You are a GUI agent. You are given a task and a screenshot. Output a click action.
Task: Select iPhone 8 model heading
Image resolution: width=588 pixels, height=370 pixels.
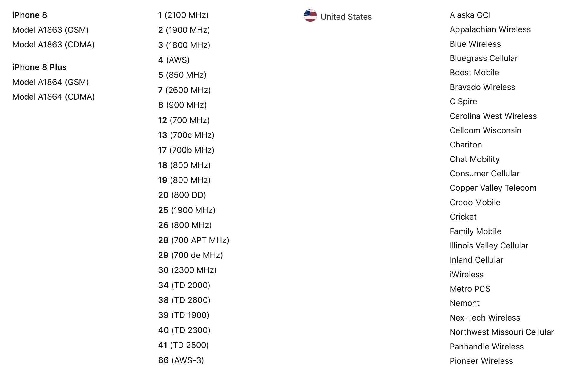(x=30, y=15)
